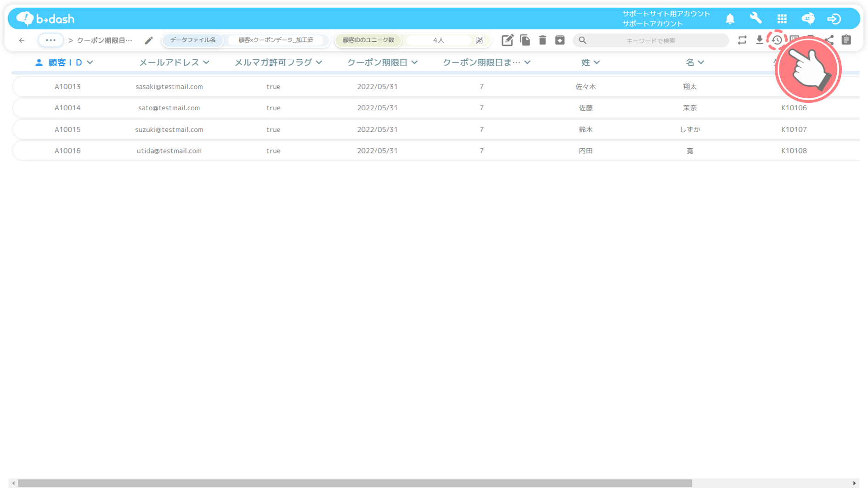Screen dimensions: 868x488
Task: Click the データファイル名 label chip
Action: pyautogui.click(x=193, y=40)
